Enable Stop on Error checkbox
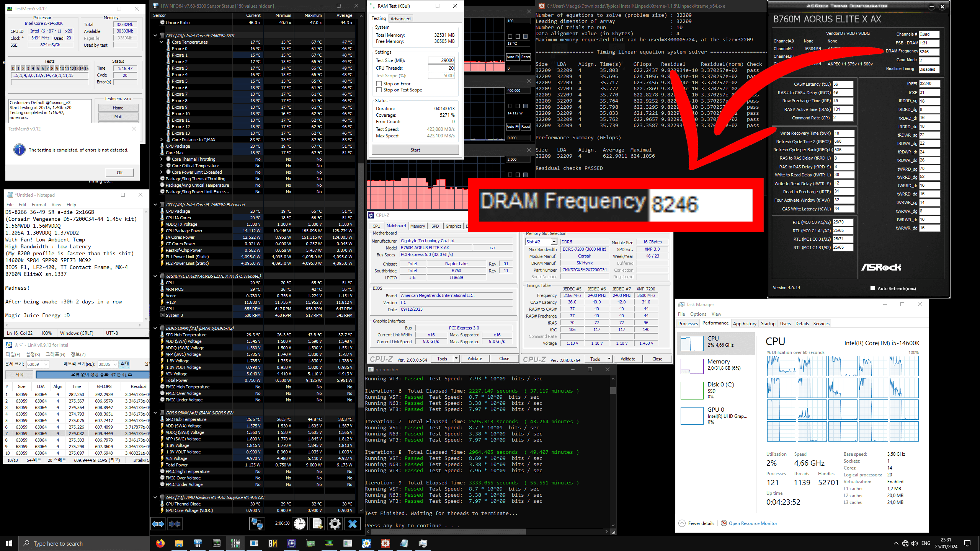Viewport: 980px width, 551px height. tap(379, 83)
